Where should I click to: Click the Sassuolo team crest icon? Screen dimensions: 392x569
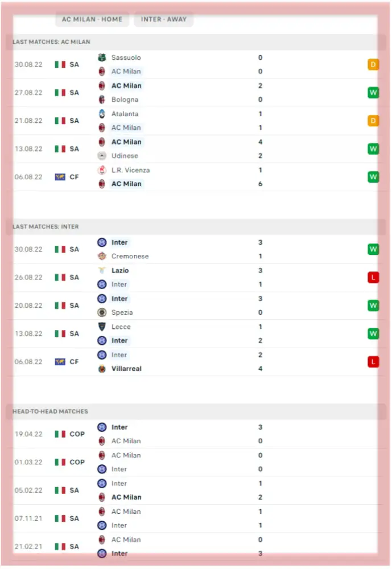[102, 57]
